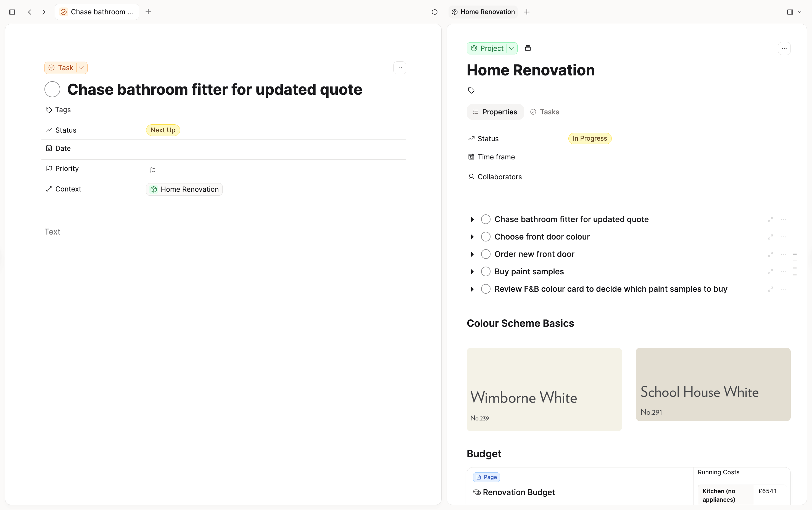
Task: Open Buy paint samples expand icon
Action: 770,272
